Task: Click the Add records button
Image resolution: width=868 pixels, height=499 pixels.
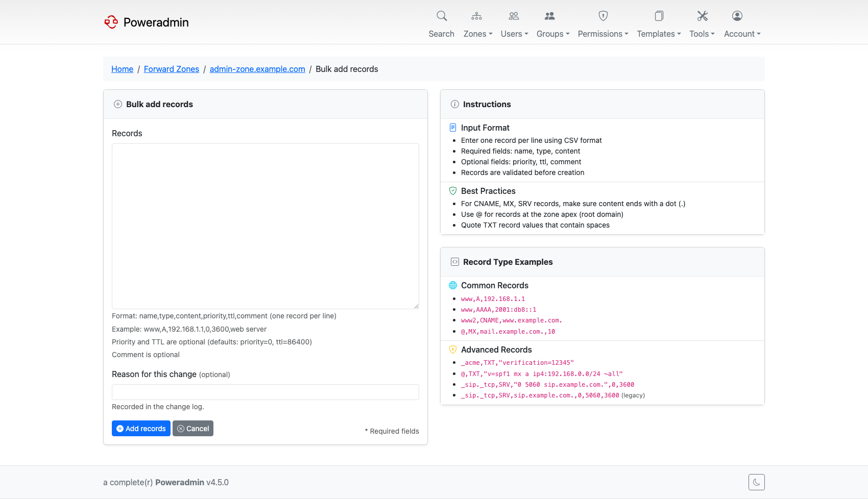Action: 141,429
